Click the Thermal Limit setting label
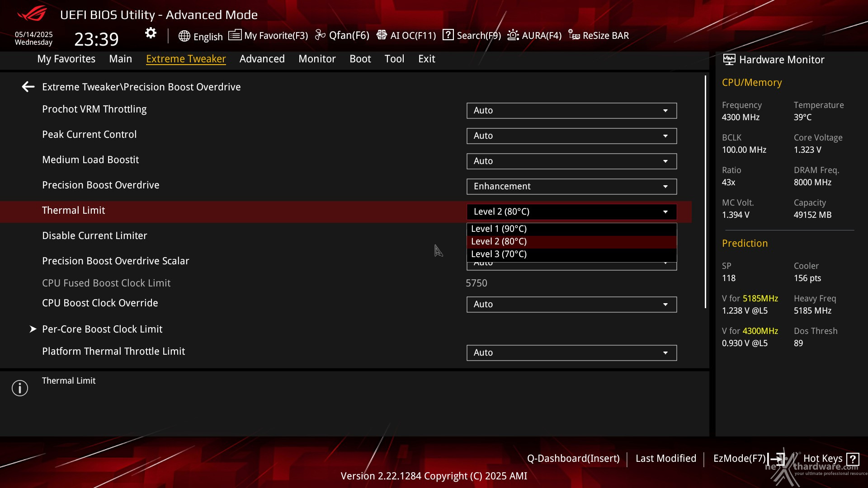The image size is (868, 488). tap(74, 210)
